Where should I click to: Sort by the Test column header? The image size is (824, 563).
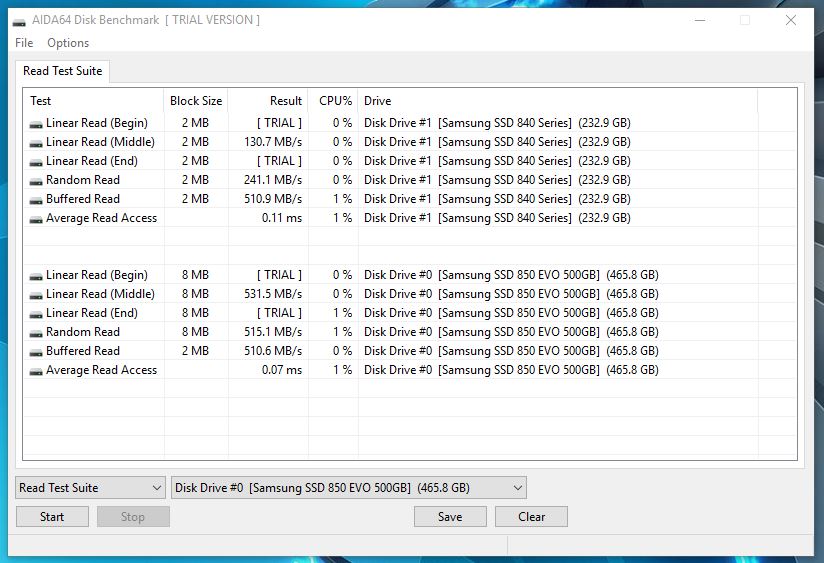tap(94, 101)
